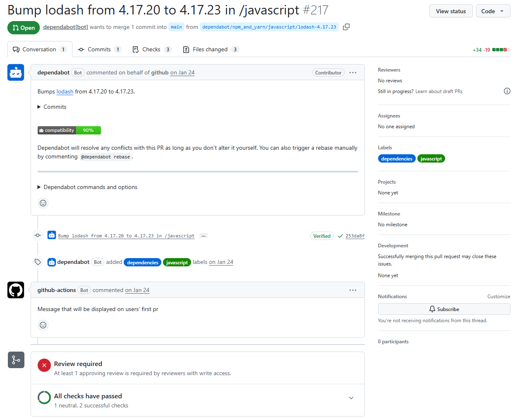Click the dependencies label in the sidebar

[x=397, y=159]
